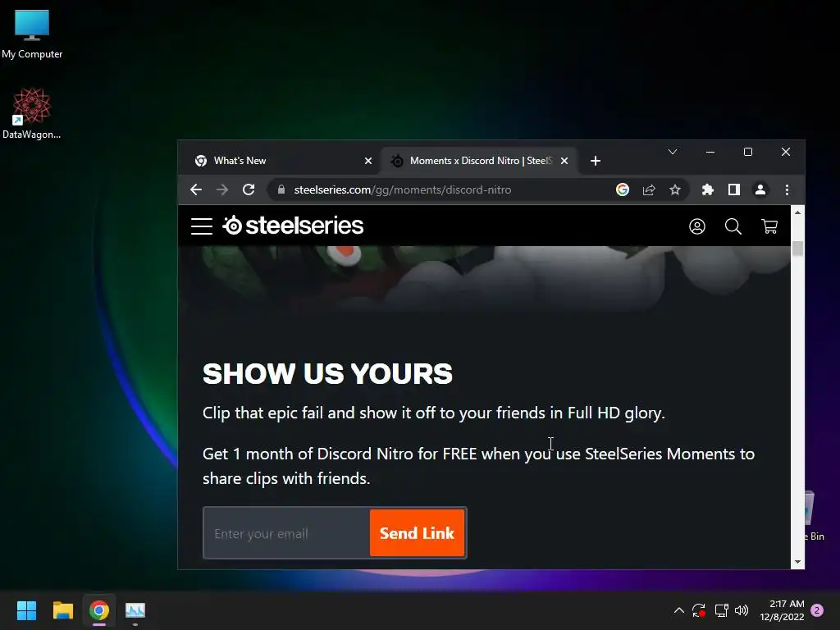Click the Chrome taskbar icon

point(99,610)
